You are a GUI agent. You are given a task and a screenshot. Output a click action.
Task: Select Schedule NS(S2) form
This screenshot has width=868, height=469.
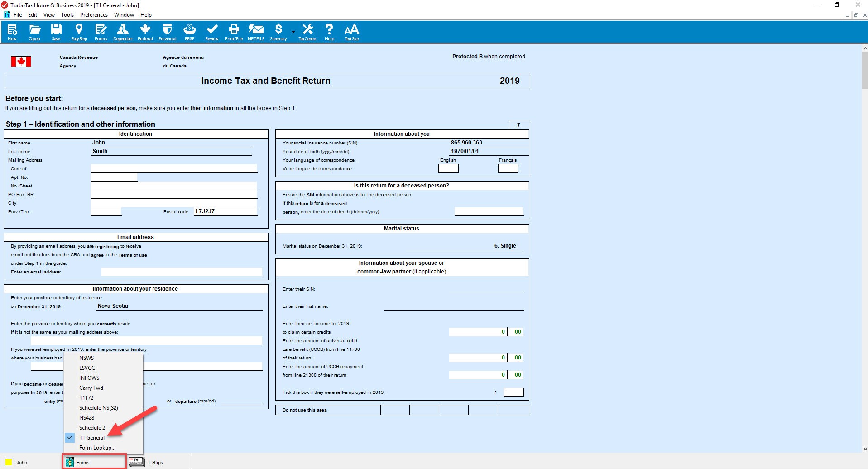coord(103,408)
